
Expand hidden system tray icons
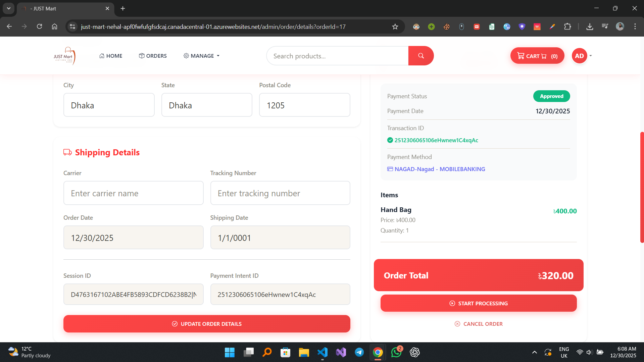pos(534,352)
